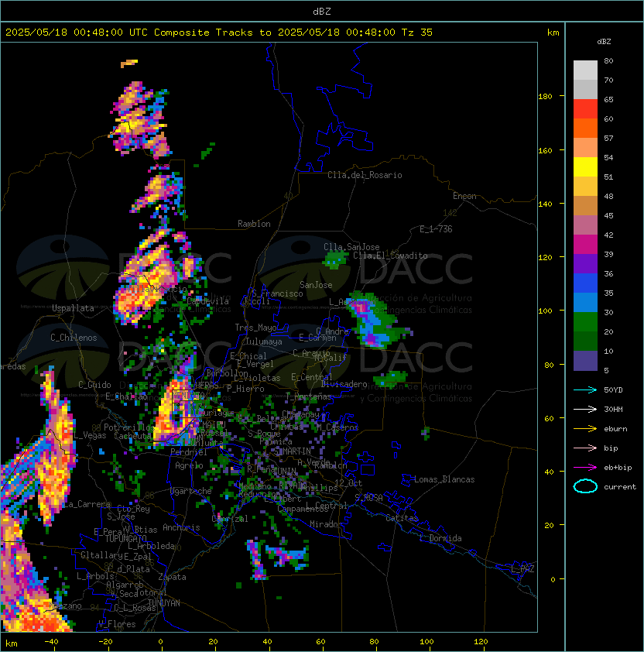Click the 'TUNUYAN' map label

[164, 603]
